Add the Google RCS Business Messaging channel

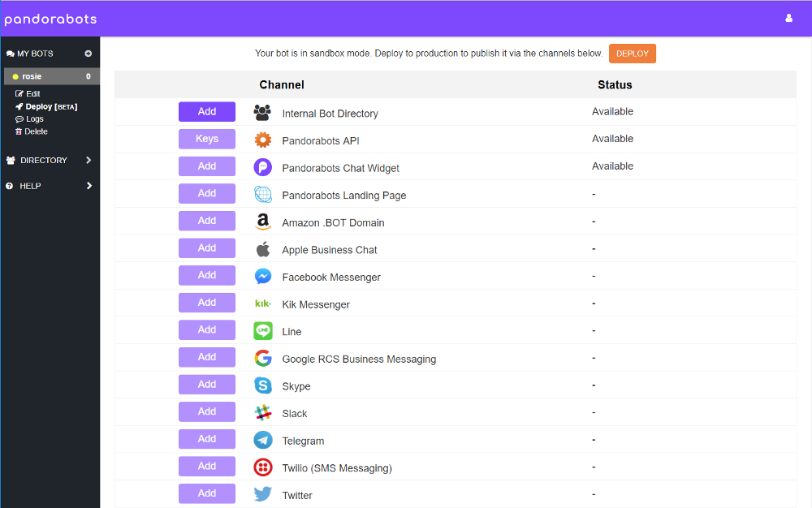point(207,357)
